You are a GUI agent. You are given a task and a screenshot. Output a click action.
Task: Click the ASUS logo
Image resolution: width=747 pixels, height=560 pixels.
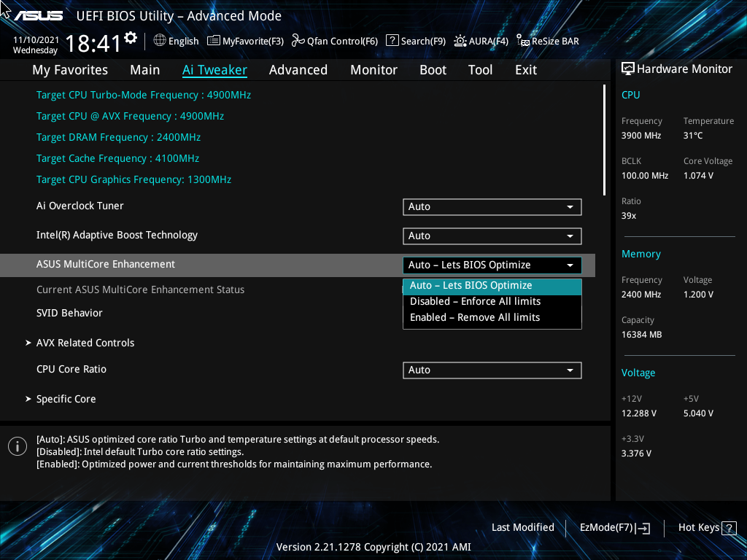point(38,16)
